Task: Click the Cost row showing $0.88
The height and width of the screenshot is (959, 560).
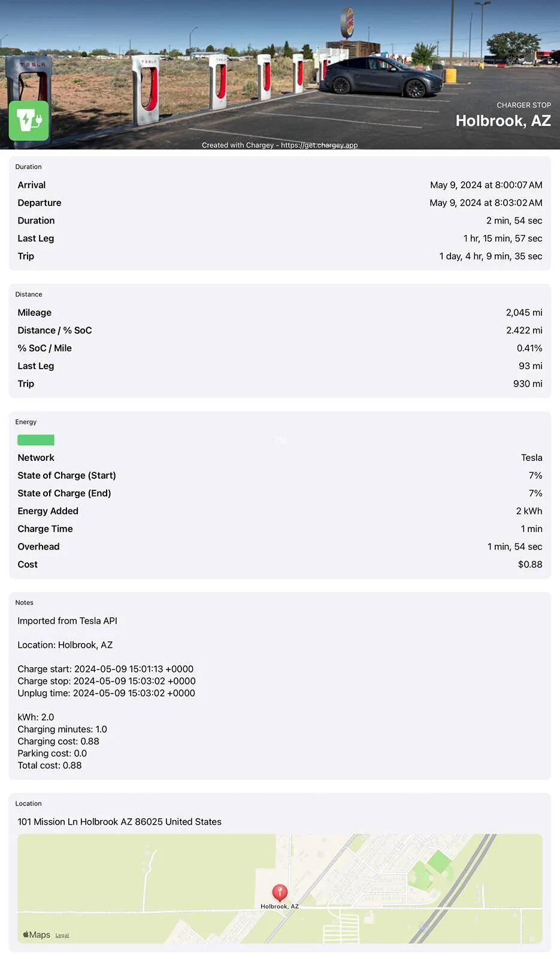Action: click(x=280, y=565)
